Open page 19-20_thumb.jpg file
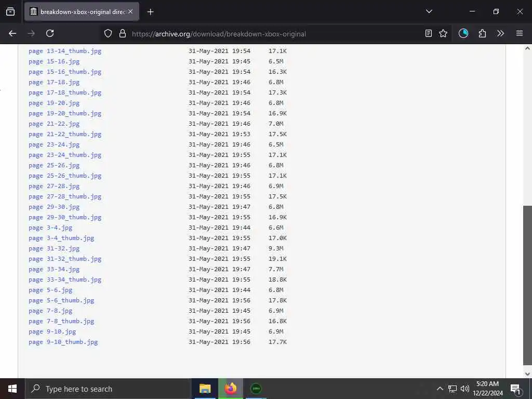 tap(65, 113)
